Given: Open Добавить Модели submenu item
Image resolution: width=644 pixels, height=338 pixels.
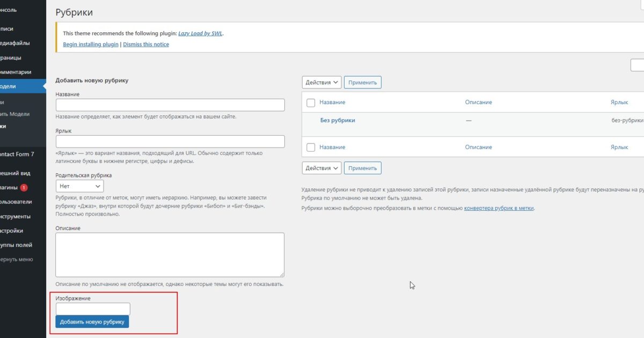Looking at the screenshot, I should pos(14,114).
